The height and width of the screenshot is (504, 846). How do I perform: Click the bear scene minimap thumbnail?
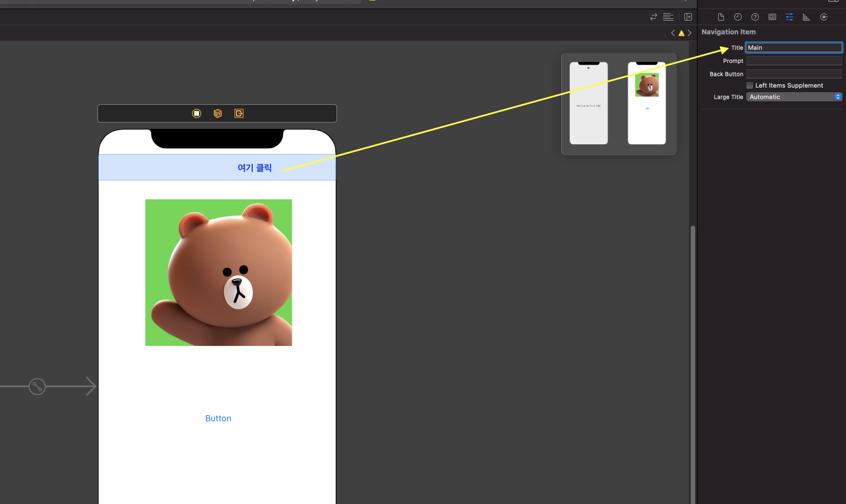click(647, 103)
